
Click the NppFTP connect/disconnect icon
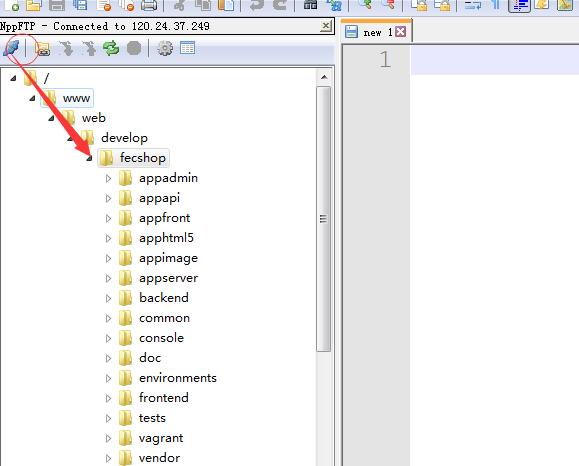click(x=11, y=48)
